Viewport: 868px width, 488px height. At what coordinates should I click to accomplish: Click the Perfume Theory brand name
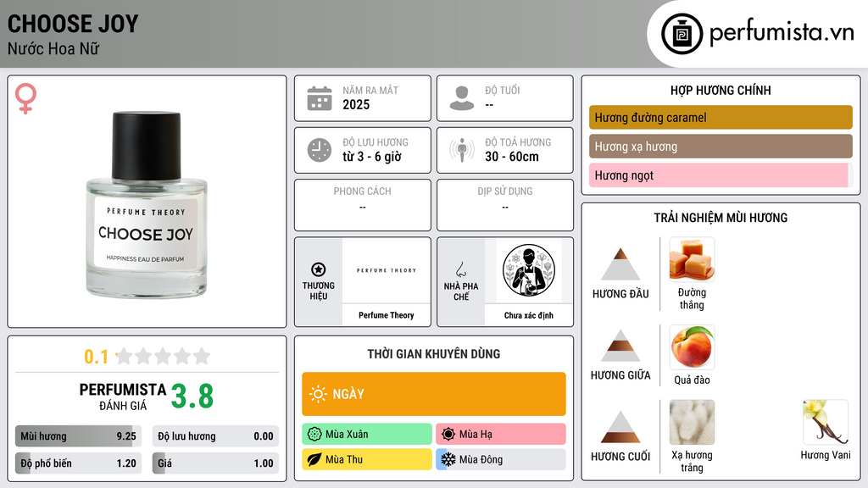click(x=386, y=315)
